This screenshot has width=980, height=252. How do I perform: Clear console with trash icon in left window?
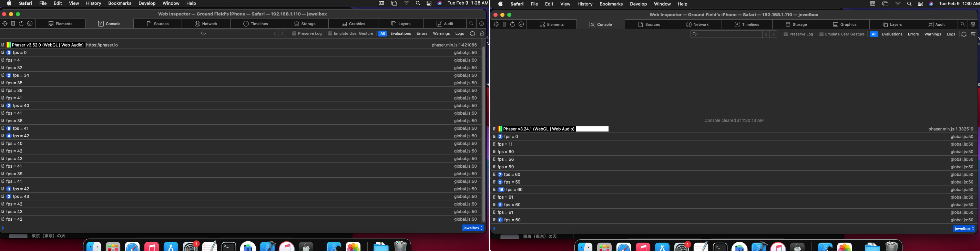click(482, 33)
